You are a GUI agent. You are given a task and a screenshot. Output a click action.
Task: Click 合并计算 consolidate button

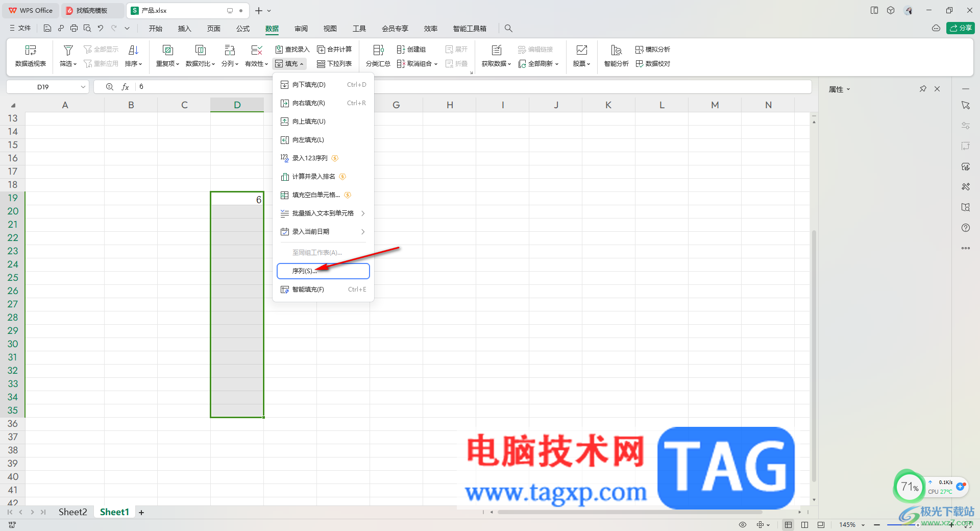click(x=334, y=50)
